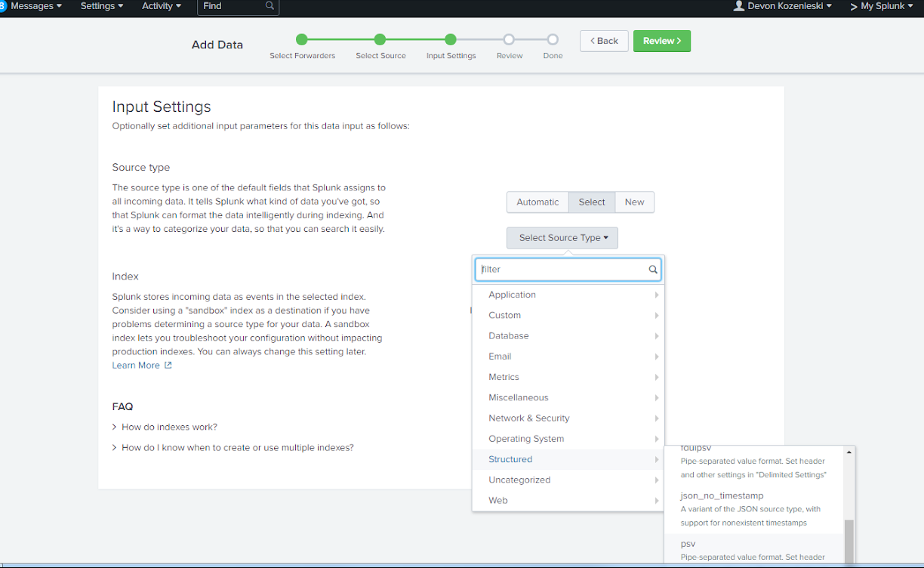Click the magnifier icon in Find box

tap(270, 6)
